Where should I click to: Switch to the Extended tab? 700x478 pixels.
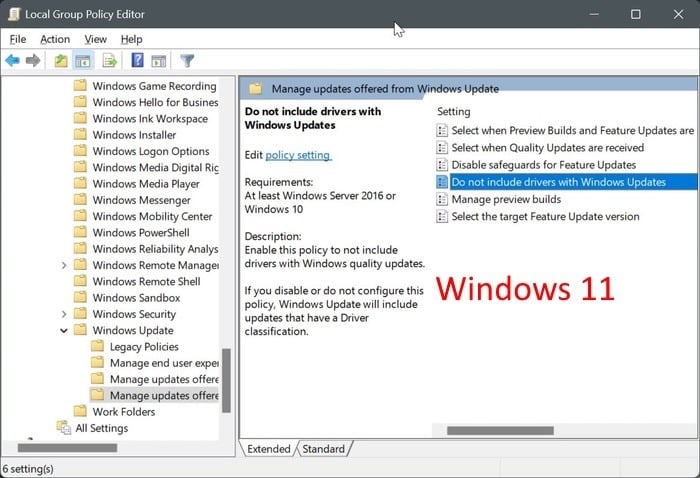(x=268, y=449)
